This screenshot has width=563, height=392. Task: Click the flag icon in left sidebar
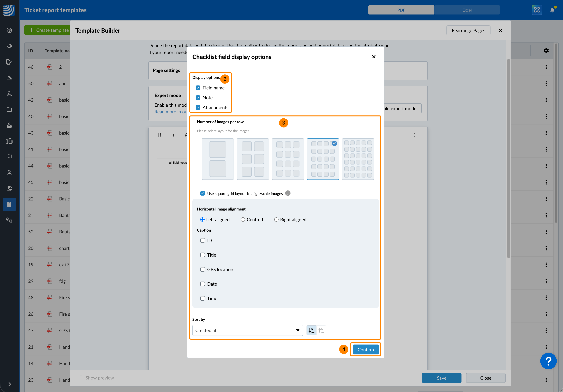point(9,157)
